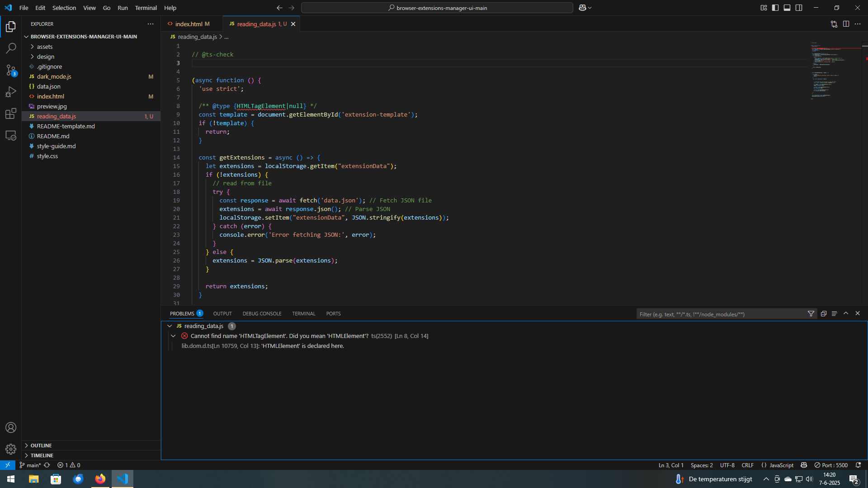Switch to the index.html editor tab

click(x=189, y=24)
